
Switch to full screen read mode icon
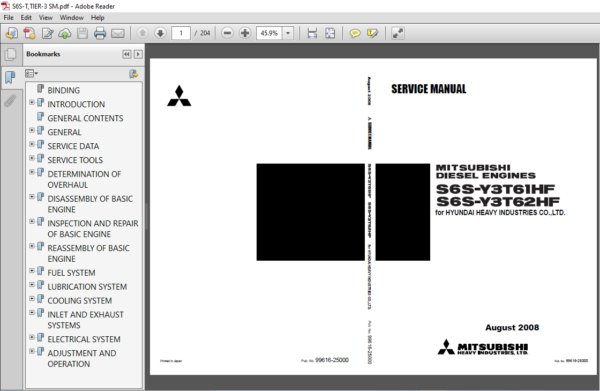pyautogui.click(x=398, y=33)
